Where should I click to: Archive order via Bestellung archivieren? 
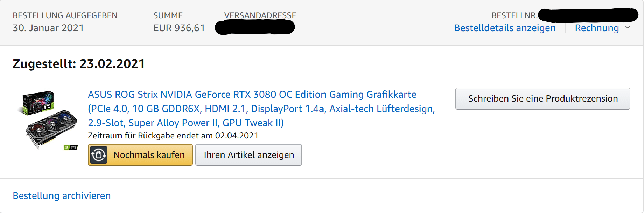pyautogui.click(x=62, y=195)
